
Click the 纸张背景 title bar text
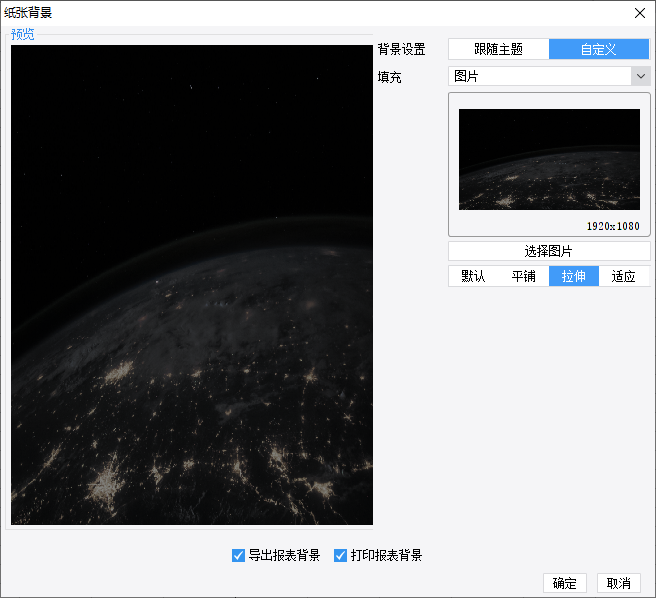pos(28,13)
